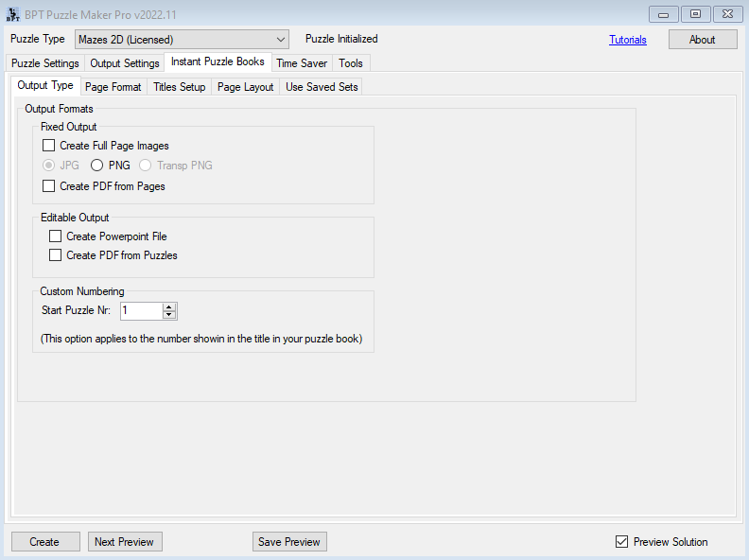Click the Start Puzzle Nr input field
This screenshot has height=560, width=749.
[142, 310]
